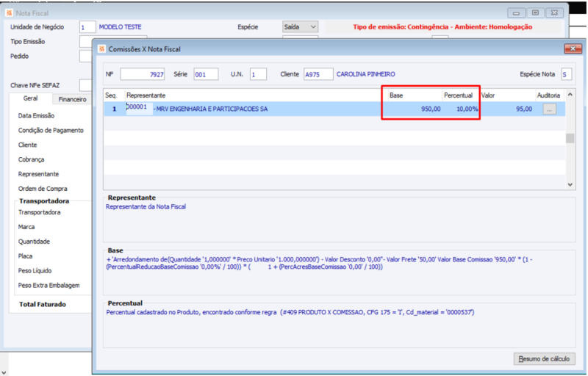
Task: Minimize the Nota Fiscal window
Action: 516,12
